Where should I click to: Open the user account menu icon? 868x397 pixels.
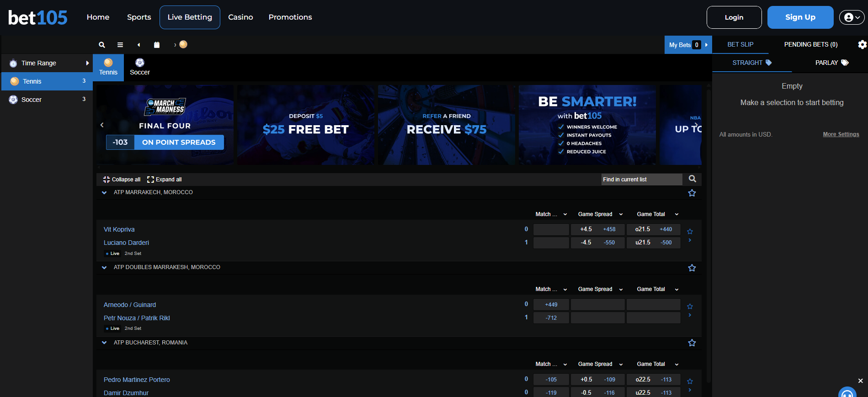click(x=852, y=17)
